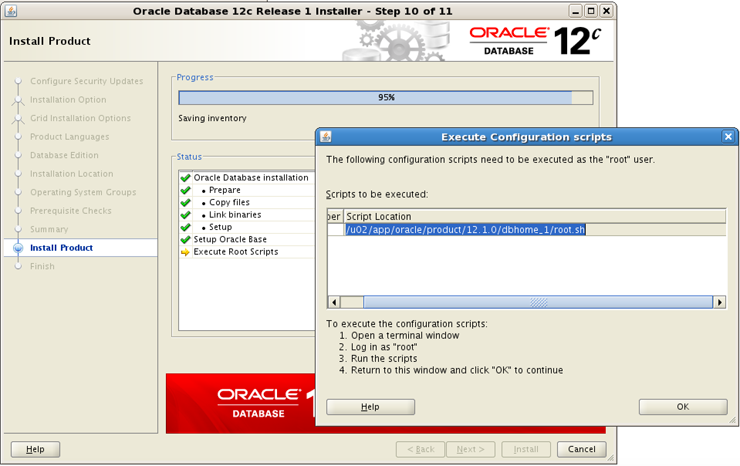Click the disabled Back button
740x466 pixels.
tap(421, 449)
